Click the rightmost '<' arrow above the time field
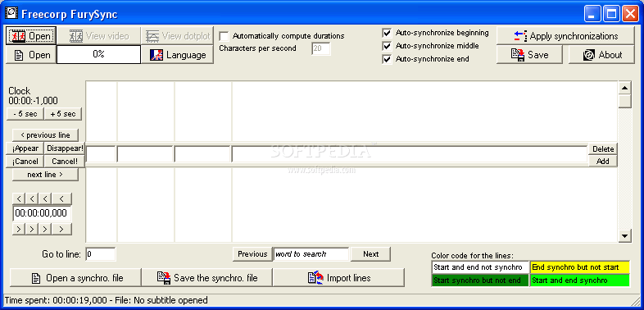 click(61, 199)
